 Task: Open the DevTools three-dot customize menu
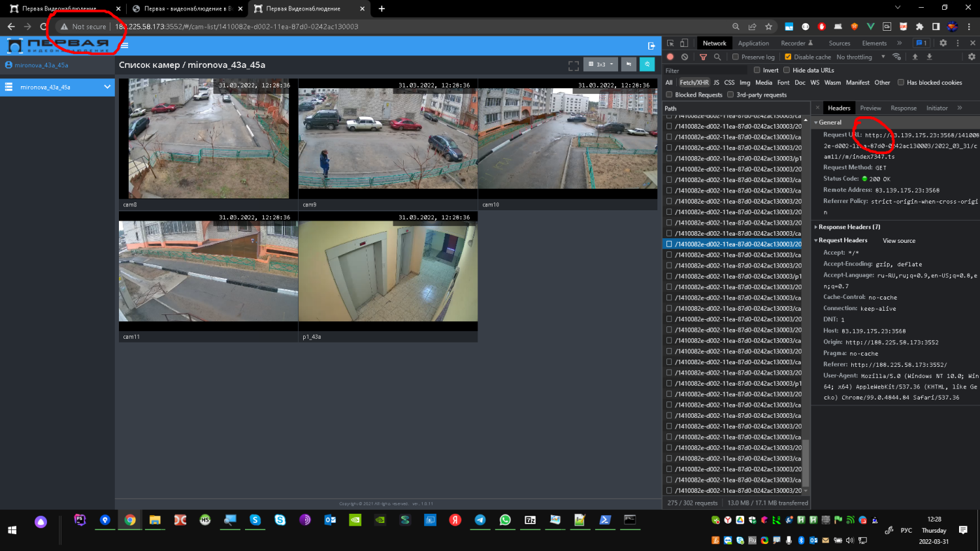click(958, 43)
